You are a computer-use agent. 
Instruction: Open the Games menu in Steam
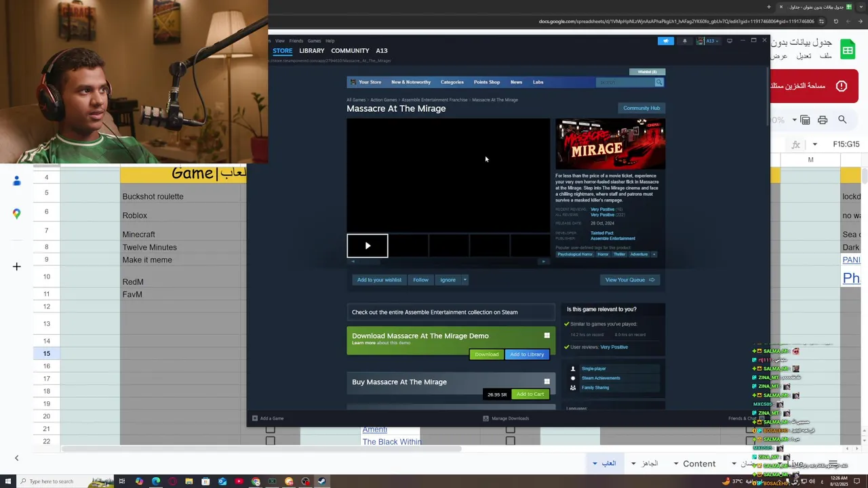[x=314, y=41]
